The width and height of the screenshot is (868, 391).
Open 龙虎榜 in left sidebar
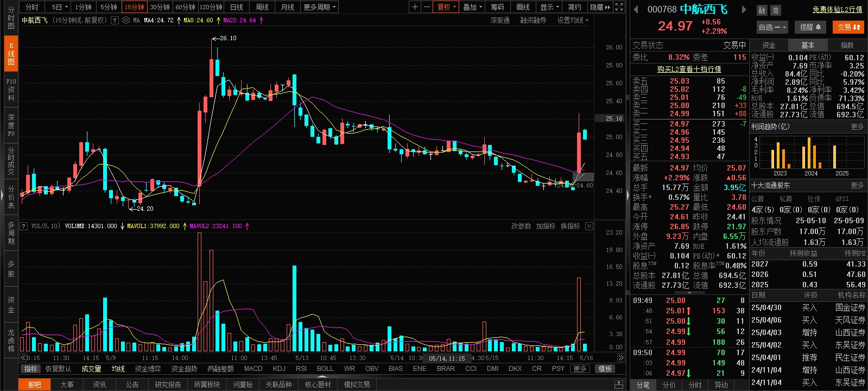pos(11,340)
